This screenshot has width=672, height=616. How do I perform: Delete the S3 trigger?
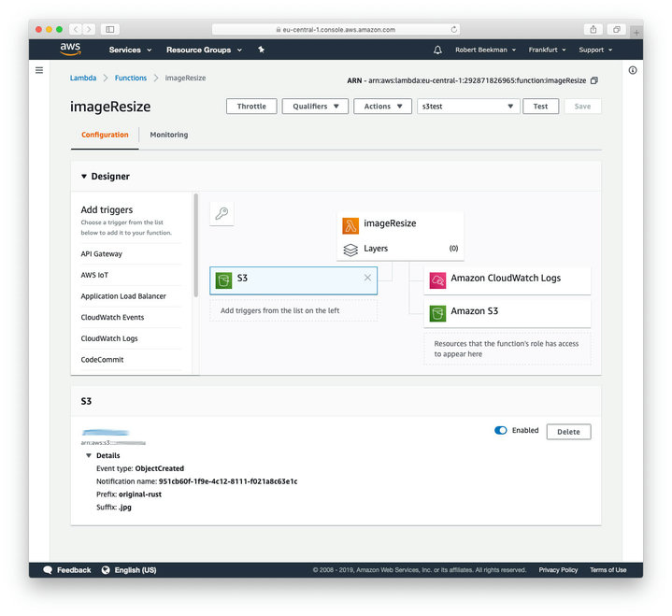(x=568, y=432)
